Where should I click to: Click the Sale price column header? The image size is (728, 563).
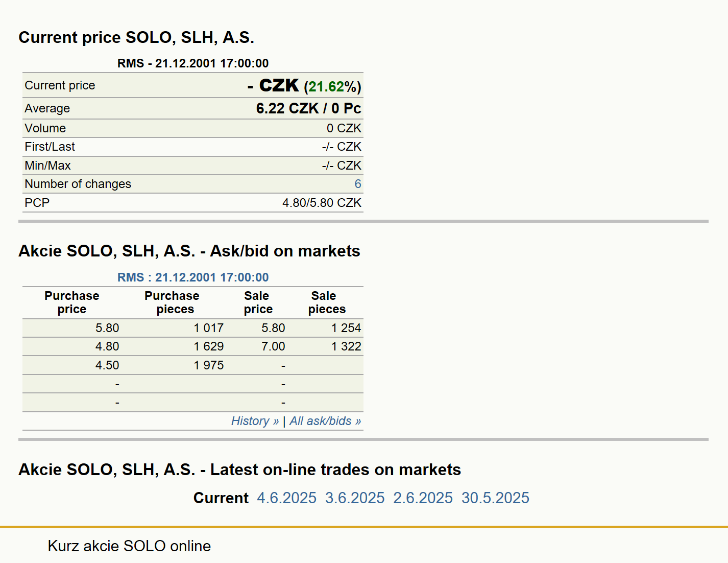(258, 302)
